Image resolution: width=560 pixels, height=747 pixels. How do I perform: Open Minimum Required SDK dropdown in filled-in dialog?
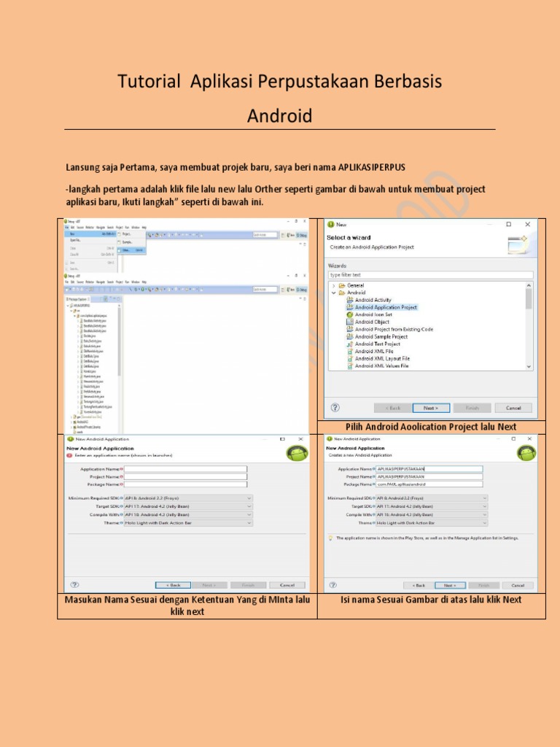pyautogui.click(x=432, y=498)
